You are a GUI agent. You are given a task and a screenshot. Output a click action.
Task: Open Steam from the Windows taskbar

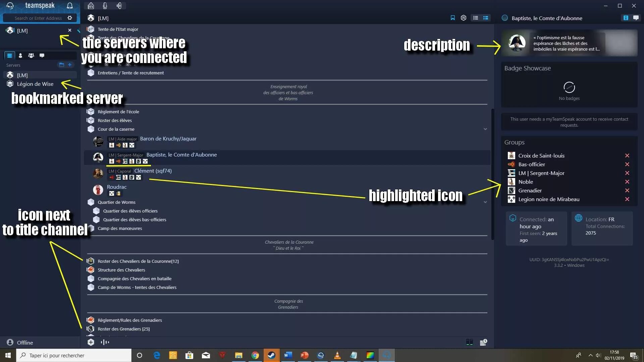271,355
